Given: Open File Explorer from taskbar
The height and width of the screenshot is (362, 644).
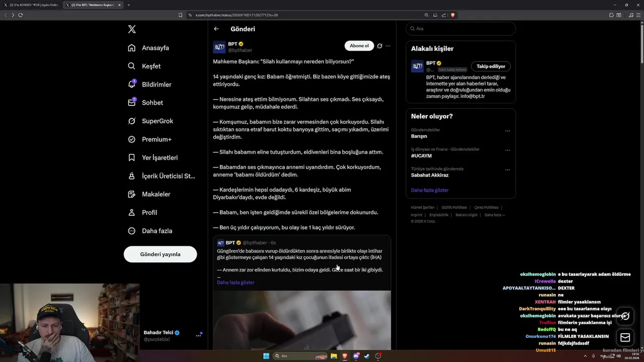Looking at the screenshot, I should (334, 356).
